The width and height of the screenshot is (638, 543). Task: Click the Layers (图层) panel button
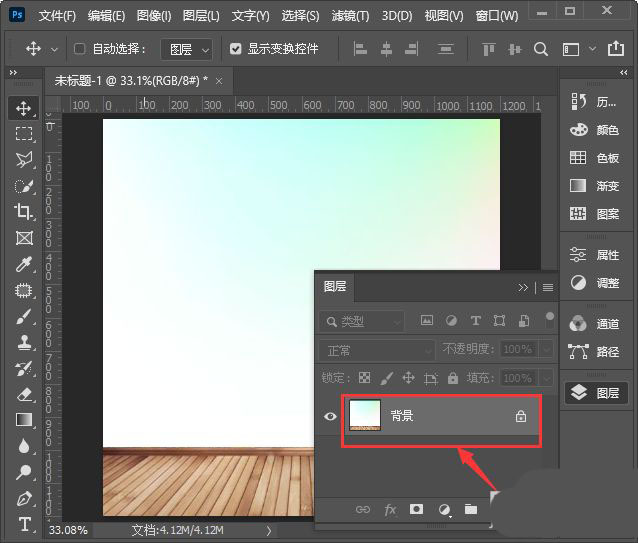pos(596,393)
